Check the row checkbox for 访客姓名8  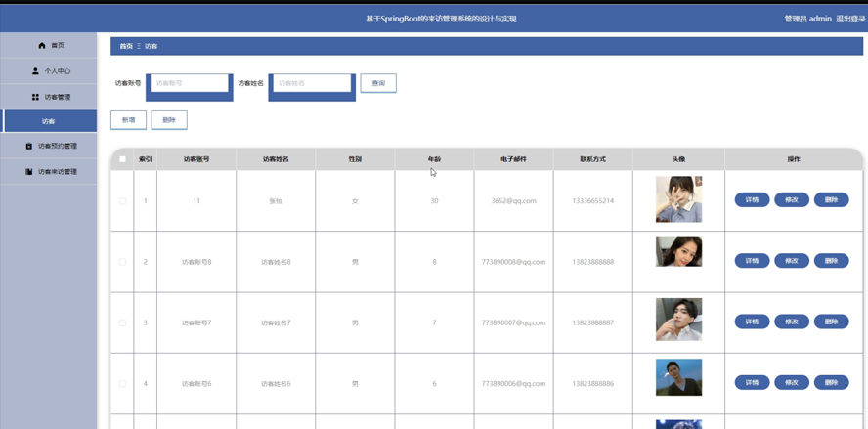click(x=122, y=262)
